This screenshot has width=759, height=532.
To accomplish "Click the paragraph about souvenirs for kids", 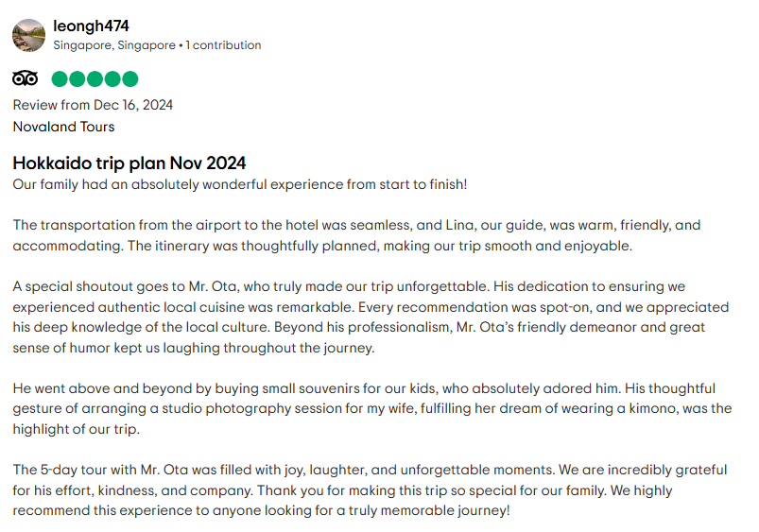I will click(372, 408).
